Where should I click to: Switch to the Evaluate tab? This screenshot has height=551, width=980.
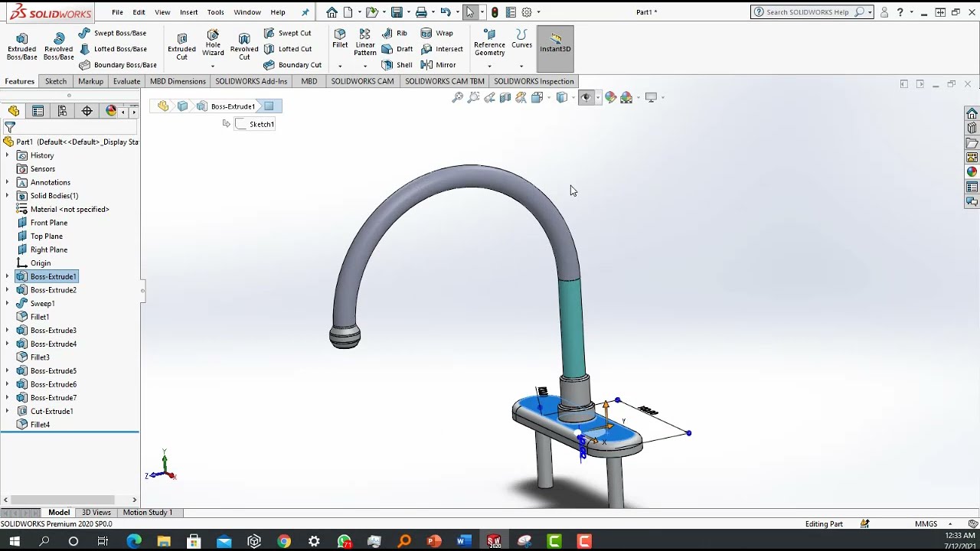pos(126,81)
